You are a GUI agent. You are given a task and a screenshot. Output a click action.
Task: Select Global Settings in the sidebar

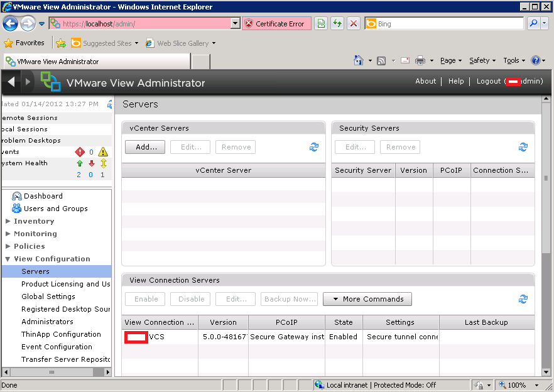(x=48, y=297)
